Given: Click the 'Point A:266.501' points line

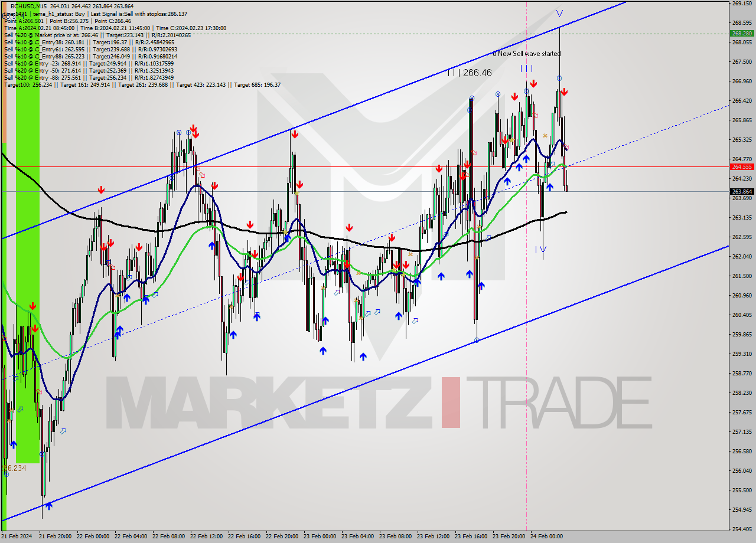Looking at the screenshot, I should coord(68,21).
